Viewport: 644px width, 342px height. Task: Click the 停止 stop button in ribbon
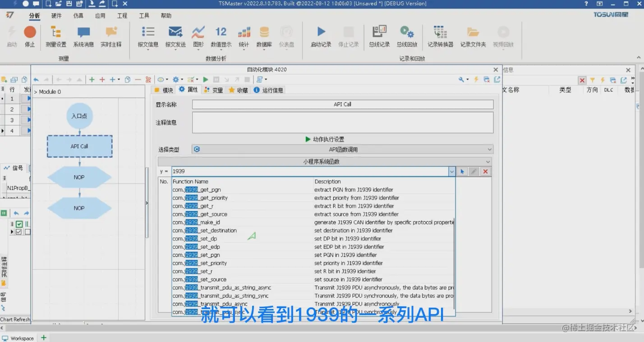pos(30,36)
